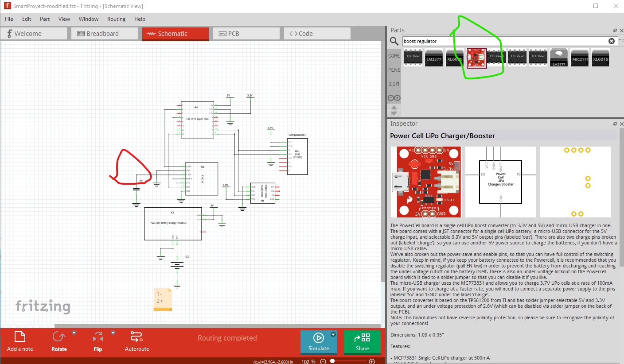The image size is (624, 364).
Task: Open the Part menu
Action: [45, 19]
